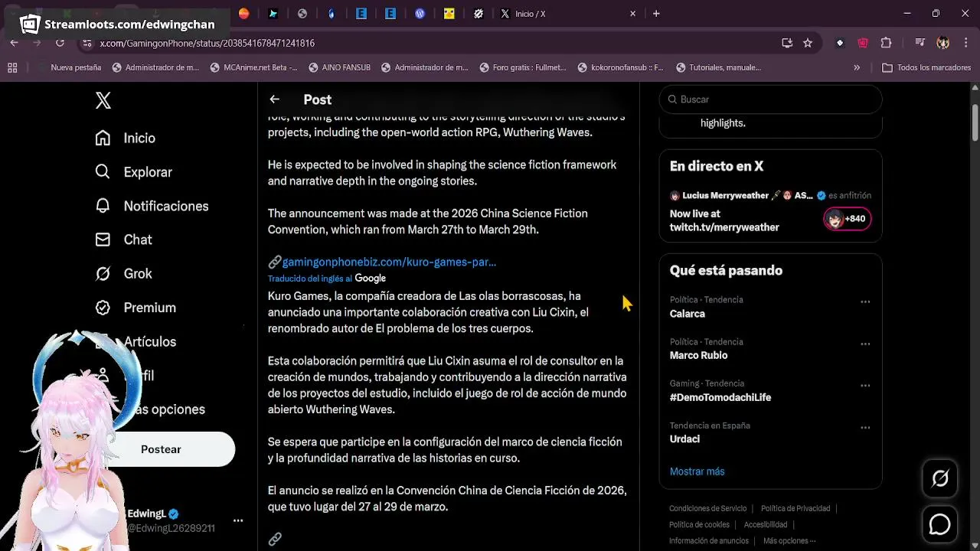This screenshot has height=551, width=980.
Task: Click the link icon below translated text
Action: click(x=275, y=540)
